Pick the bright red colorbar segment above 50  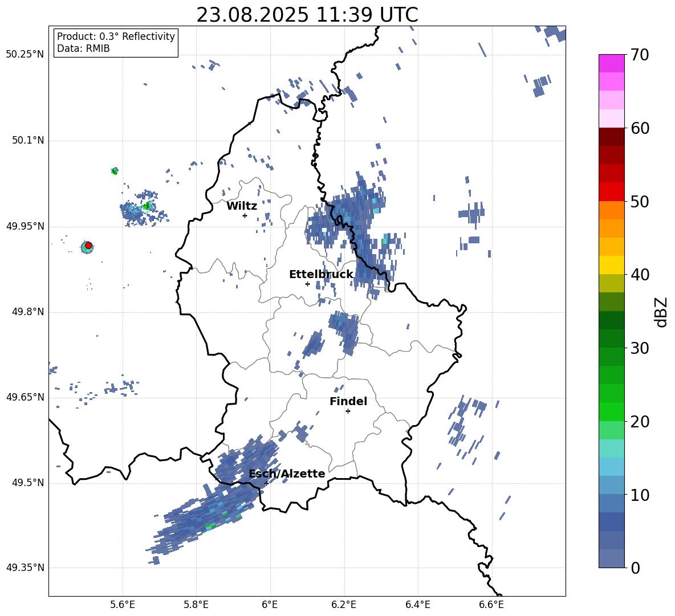click(611, 192)
